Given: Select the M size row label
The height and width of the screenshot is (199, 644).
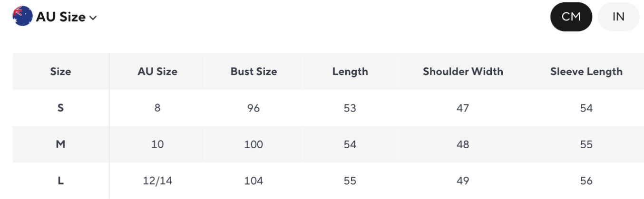Looking at the screenshot, I should 60,144.
